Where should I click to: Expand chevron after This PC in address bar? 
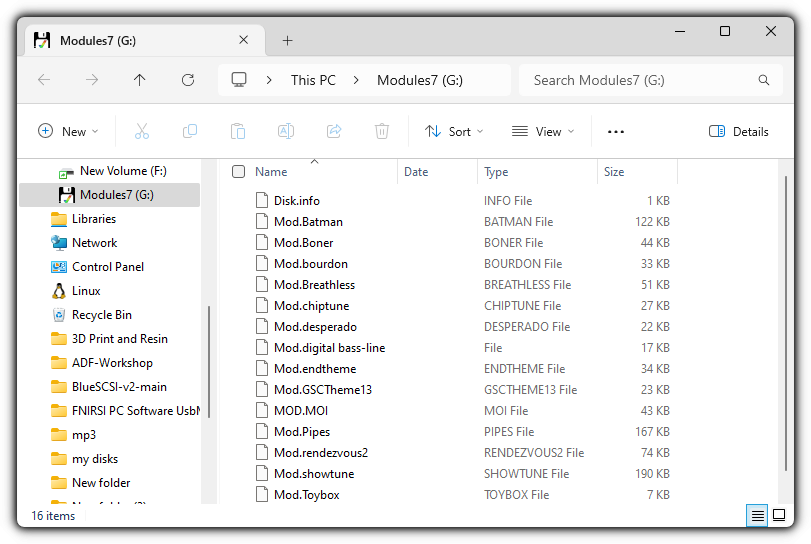(x=356, y=80)
